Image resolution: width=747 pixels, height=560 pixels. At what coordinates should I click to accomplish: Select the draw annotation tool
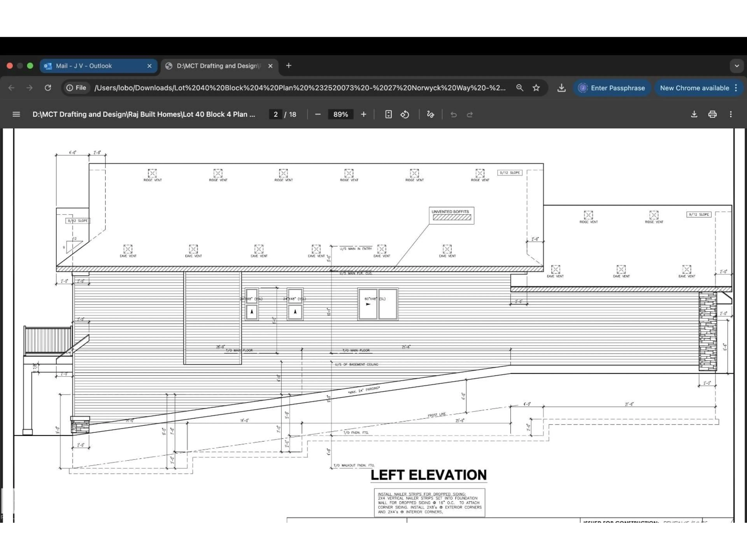[x=430, y=114]
